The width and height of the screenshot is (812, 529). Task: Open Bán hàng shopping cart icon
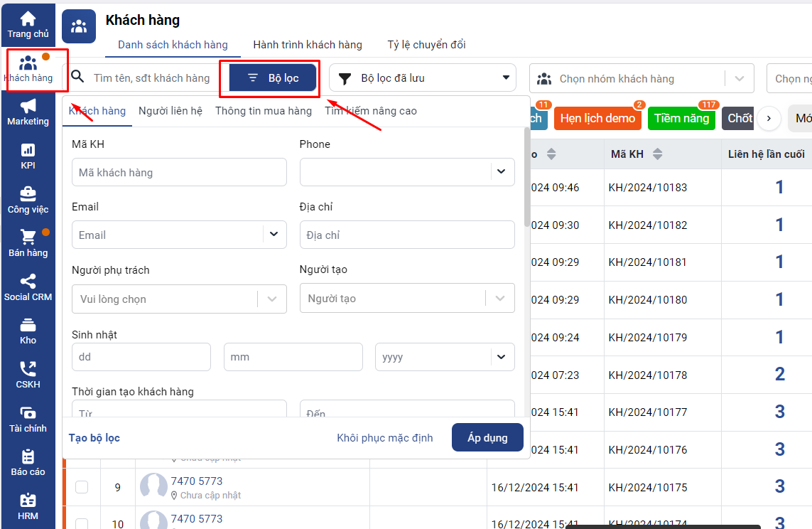tap(28, 237)
